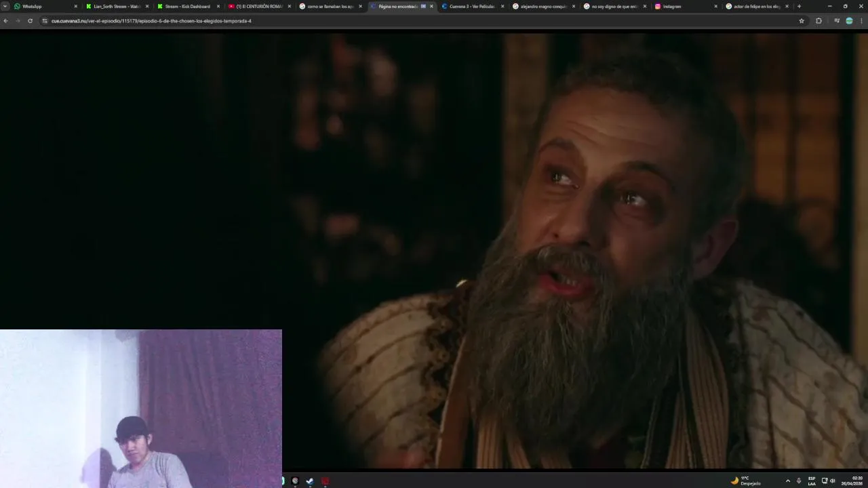
Task: Open Steam from the taskbar
Action: point(310,481)
